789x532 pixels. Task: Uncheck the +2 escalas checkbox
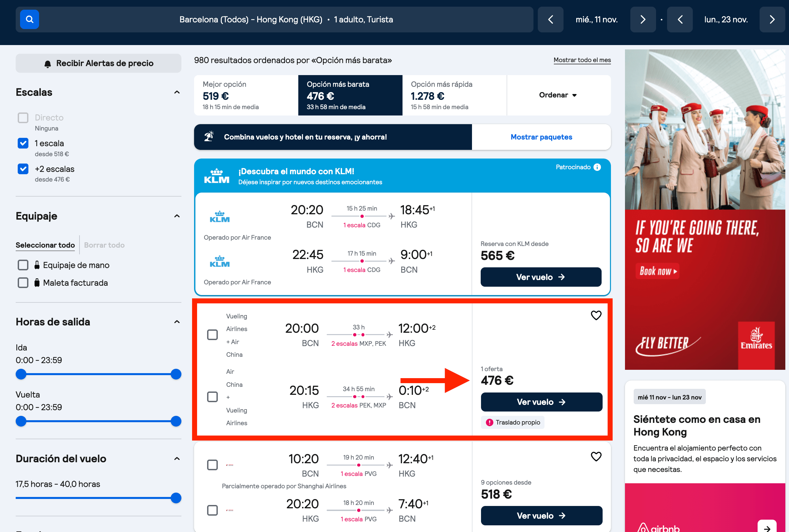click(x=23, y=169)
